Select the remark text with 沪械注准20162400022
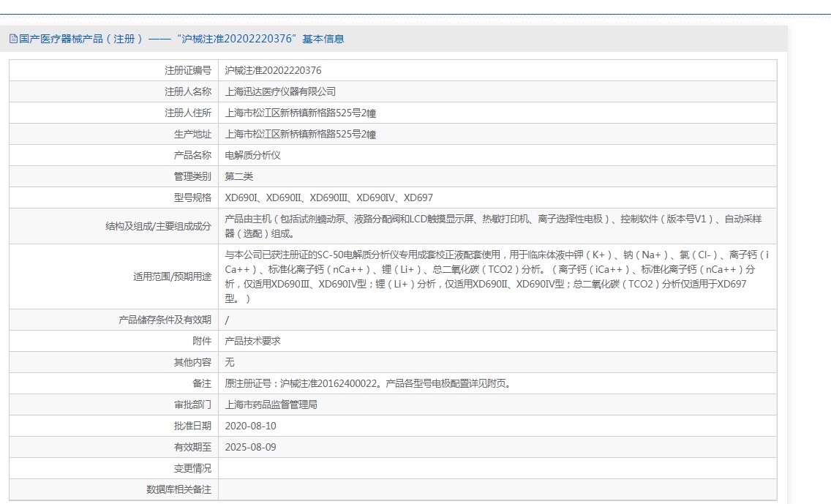This screenshot has height=504, width=831. (369, 384)
